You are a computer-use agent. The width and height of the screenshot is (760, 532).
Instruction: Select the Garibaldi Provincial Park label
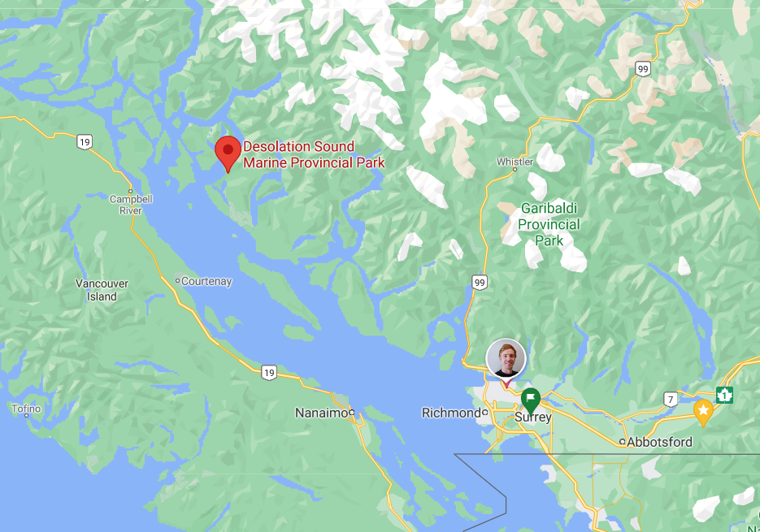tap(549, 224)
